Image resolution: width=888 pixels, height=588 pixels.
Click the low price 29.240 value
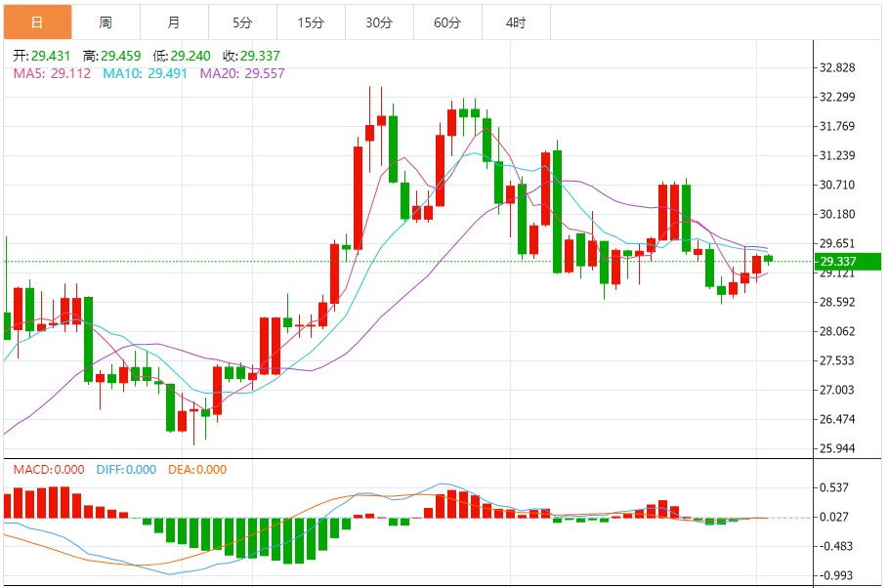click(x=190, y=56)
